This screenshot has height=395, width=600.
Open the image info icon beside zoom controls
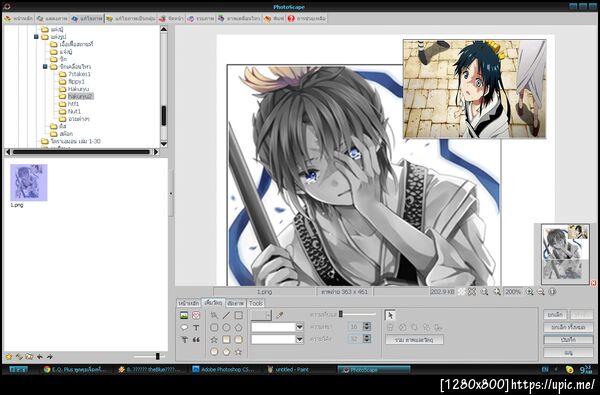point(552,292)
